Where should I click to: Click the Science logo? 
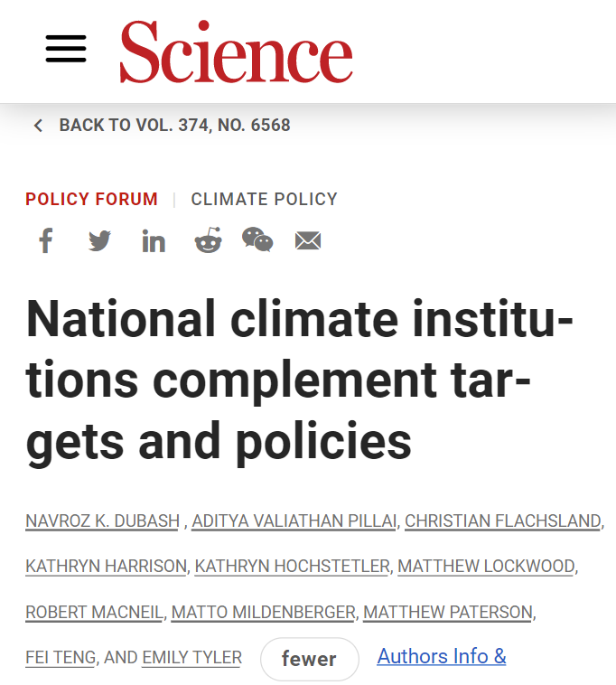pos(236,52)
